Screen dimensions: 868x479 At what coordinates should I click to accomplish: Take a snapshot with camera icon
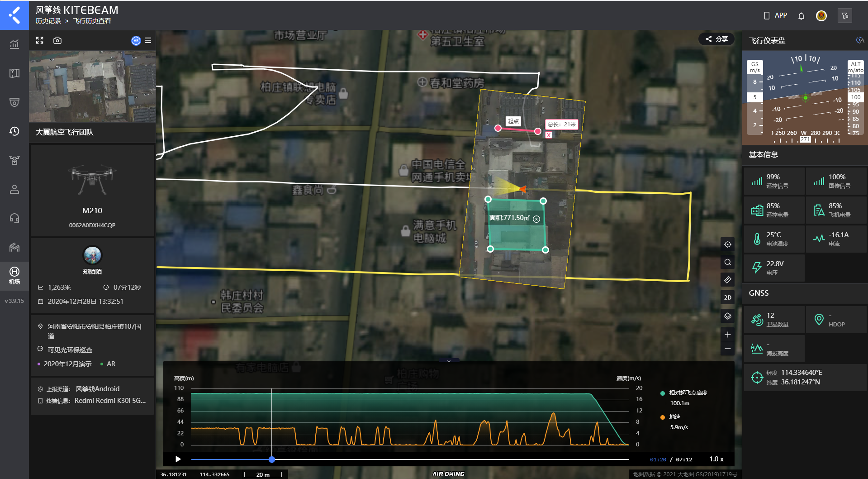(x=57, y=40)
